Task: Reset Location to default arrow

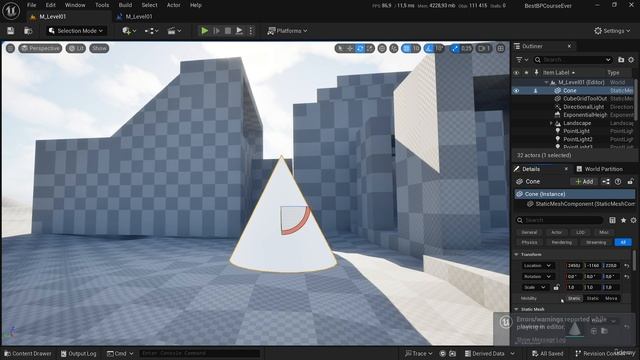Action: (x=627, y=266)
